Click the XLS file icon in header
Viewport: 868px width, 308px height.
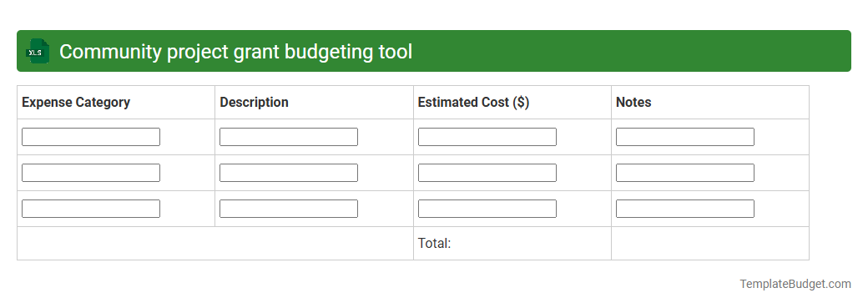[37, 51]
